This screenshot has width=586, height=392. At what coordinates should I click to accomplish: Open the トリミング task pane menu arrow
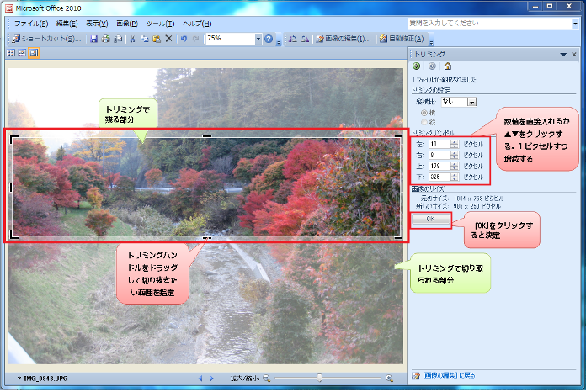[x=563, y=55]
